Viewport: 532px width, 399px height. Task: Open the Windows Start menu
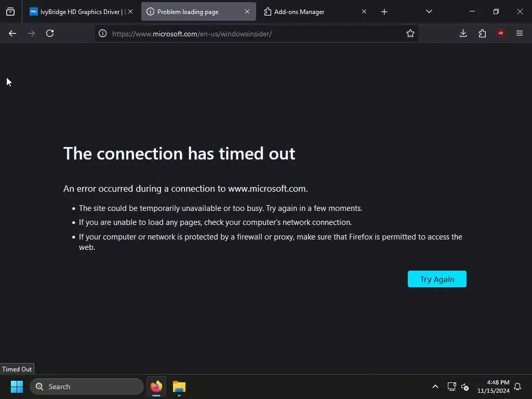pyautogui.click(x=17, y=387)
